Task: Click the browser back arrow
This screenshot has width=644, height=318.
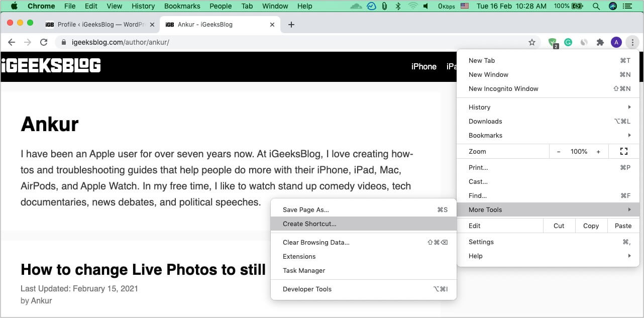Action: tap(12, 42)
